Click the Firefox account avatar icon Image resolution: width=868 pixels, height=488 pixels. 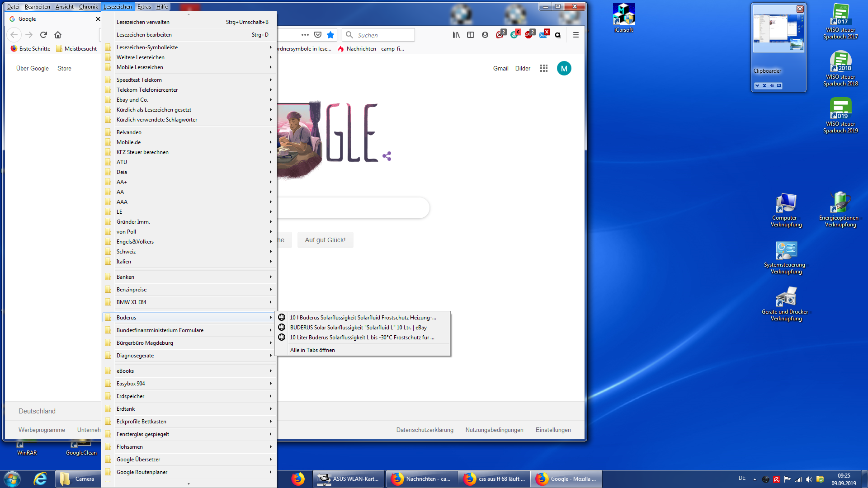[485, 35]
